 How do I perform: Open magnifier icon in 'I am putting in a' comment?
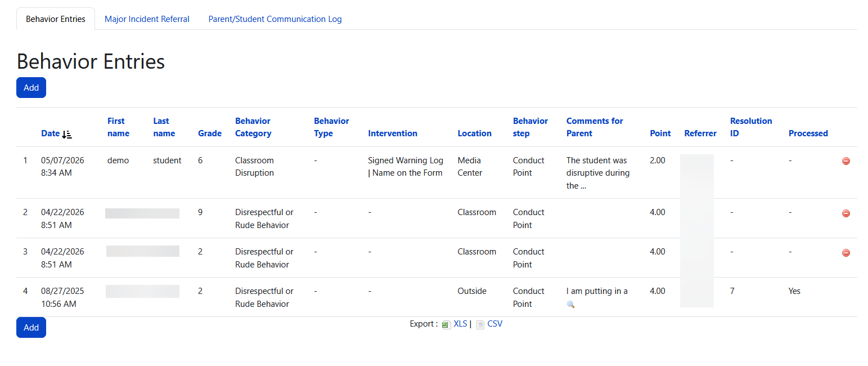click(x=570, y=304)
